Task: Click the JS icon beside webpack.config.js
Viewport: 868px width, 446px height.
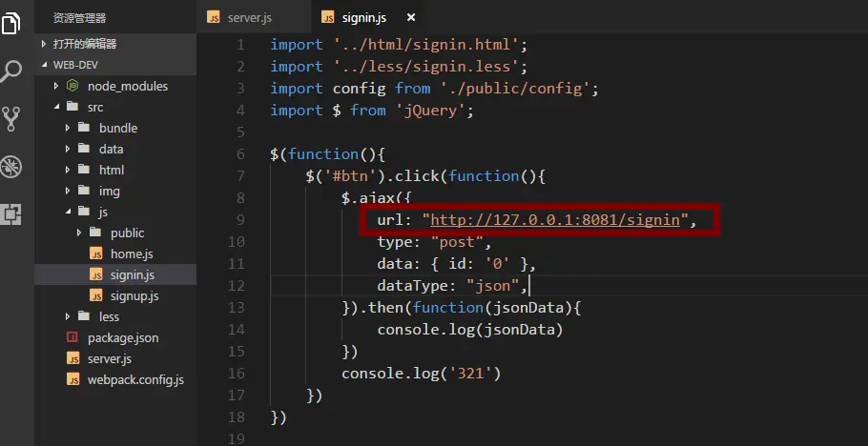Action: pyautogui.click(x=72, y=380)
